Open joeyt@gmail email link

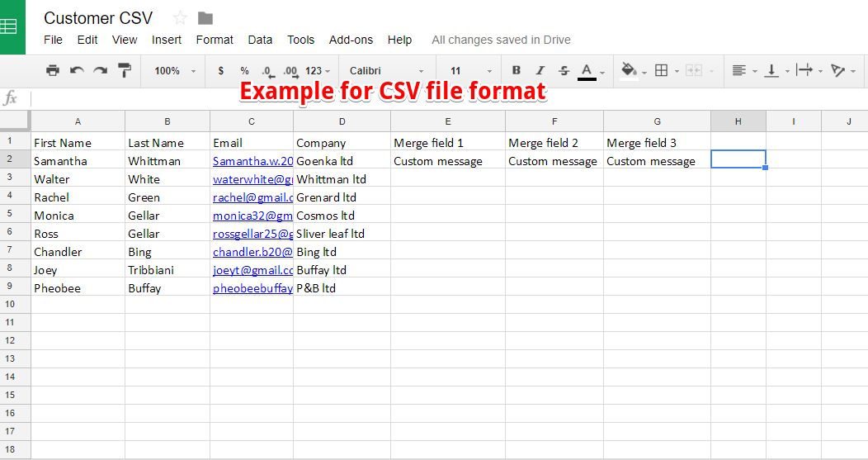[253, 270]
